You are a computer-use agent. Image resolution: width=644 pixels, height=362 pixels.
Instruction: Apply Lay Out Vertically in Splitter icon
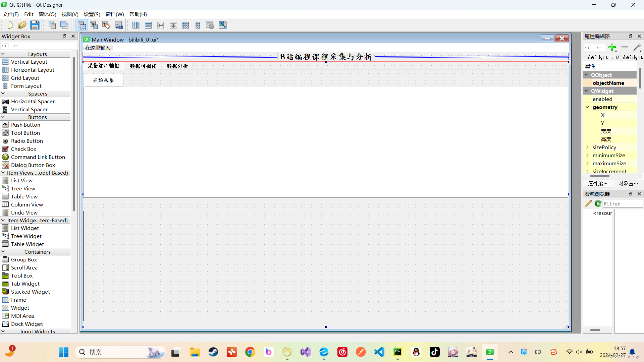click(x=173, y=25)
